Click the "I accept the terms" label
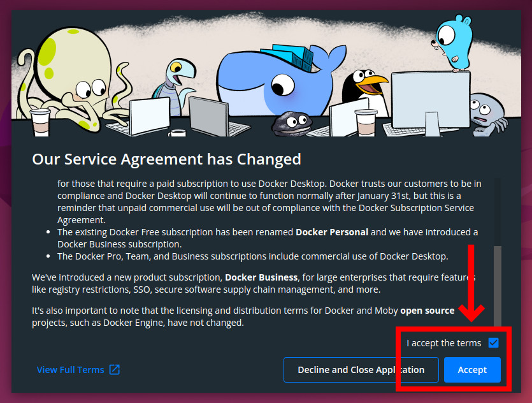The image size is (532, 403). (444, 343)
